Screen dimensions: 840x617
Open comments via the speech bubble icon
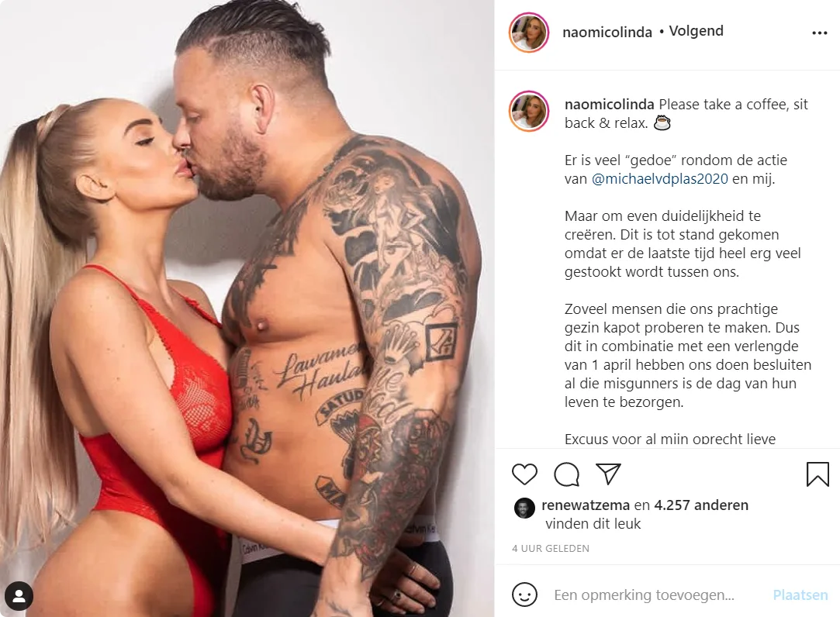point(566,474)
